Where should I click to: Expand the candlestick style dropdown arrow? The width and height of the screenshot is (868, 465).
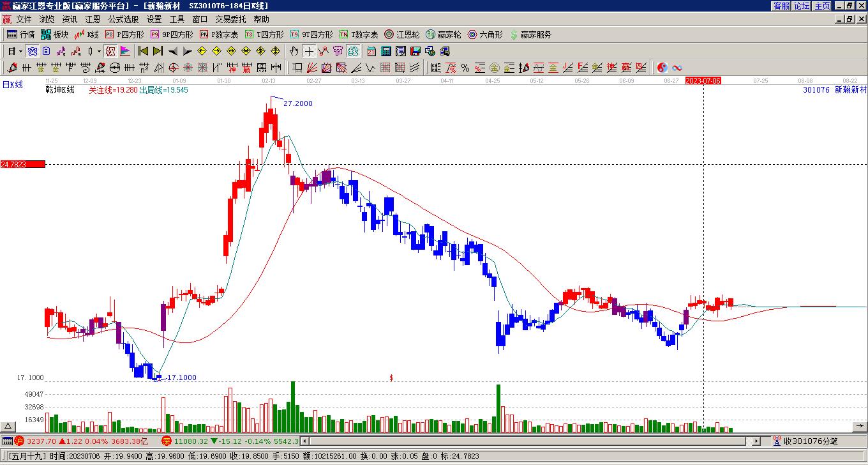(x=99, y=51)
